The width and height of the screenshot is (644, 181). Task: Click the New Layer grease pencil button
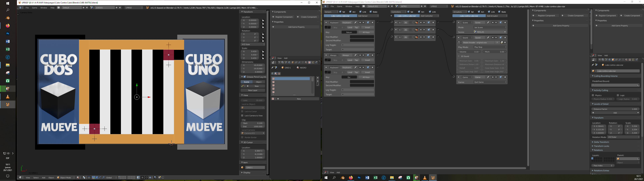pyautogui.click(x=253, y=90)
